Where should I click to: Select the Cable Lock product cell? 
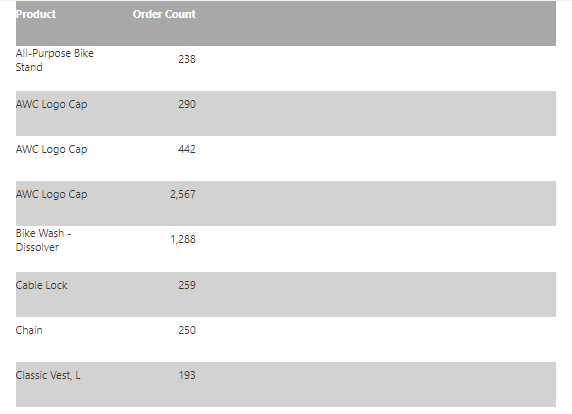(x=42, y=285)
